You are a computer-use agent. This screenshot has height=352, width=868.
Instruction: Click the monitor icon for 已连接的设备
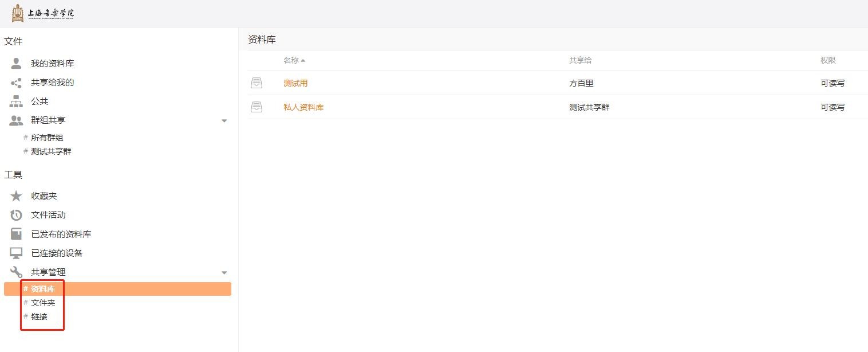point(16,253)
